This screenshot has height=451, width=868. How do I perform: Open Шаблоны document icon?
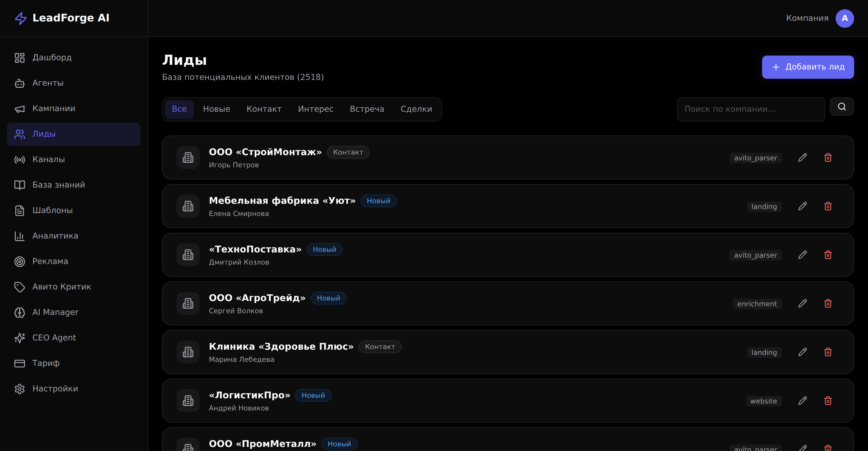(20, 210)
